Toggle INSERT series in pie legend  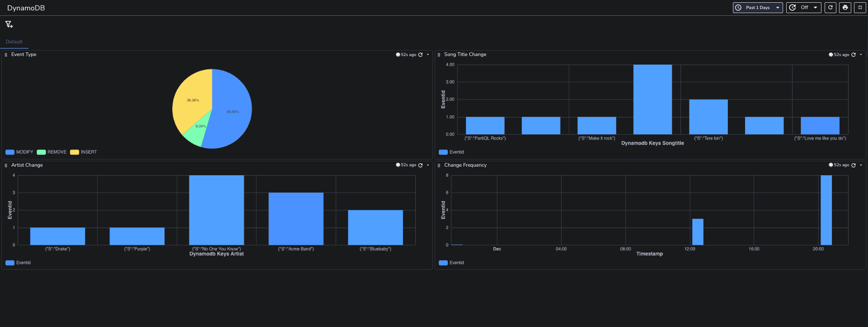(84, 152)
